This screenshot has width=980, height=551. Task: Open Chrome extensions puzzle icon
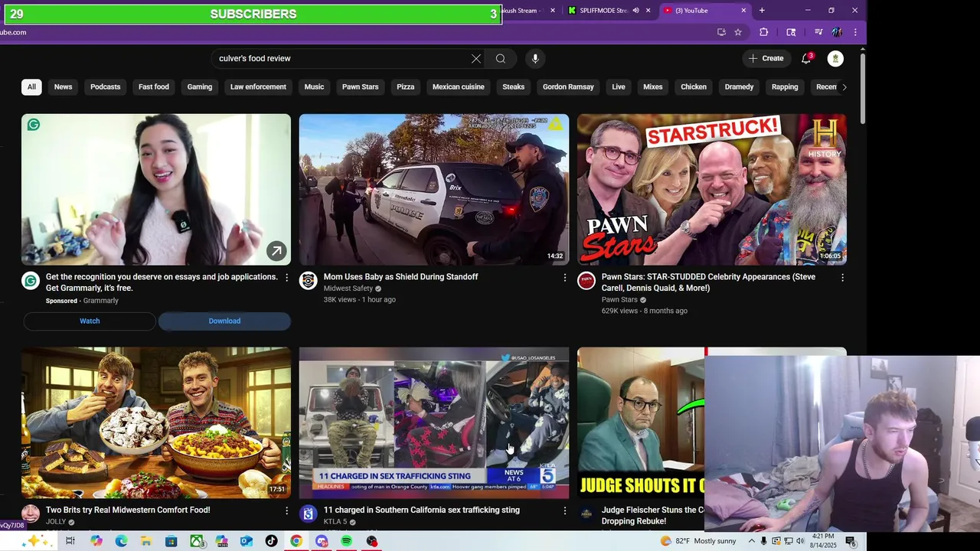763,32
